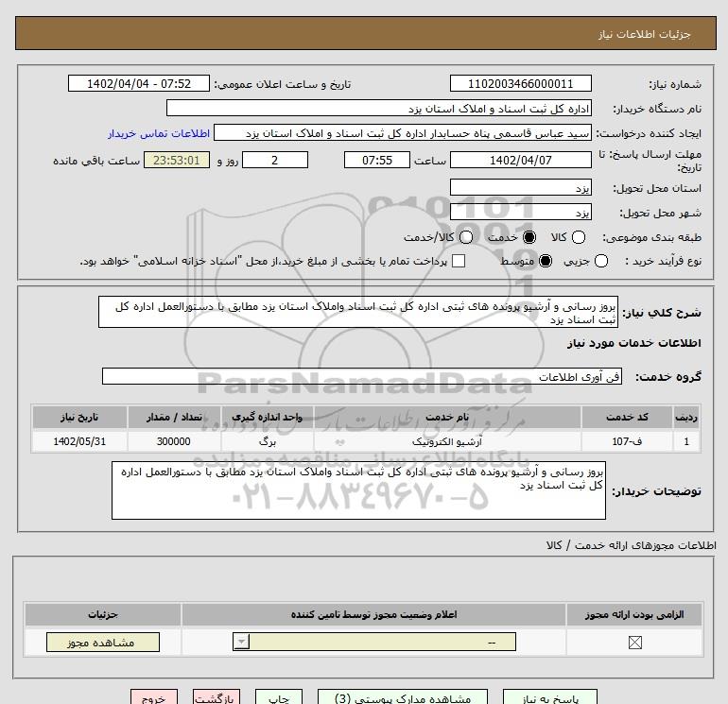Click the اطلاعات خدمات مورد نیاز heading
This screenshot has height=704, width=728.
coord(633,343)
